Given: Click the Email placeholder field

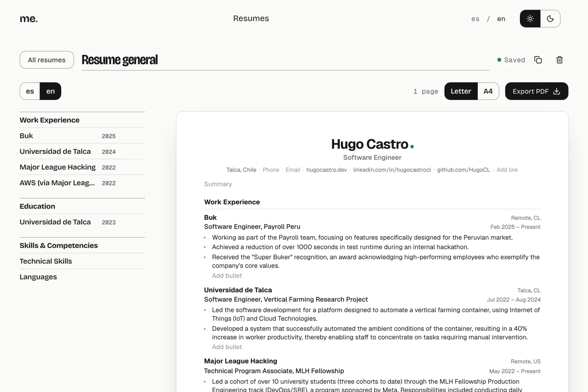Looking at the screenshot, I should tap(293, 170).
